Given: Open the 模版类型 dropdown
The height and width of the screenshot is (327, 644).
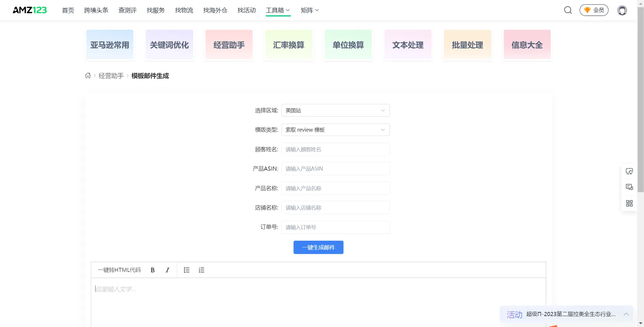Looking at the screenshot, I should coord(335,130).
